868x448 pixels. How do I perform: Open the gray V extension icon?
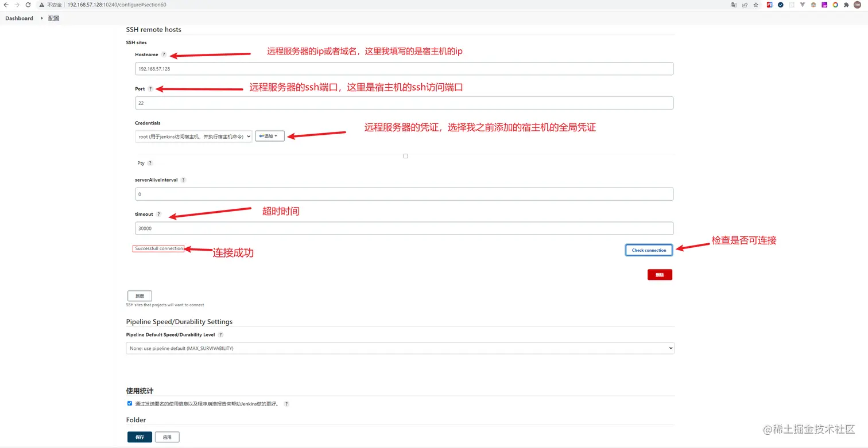(x=803, y=5)
